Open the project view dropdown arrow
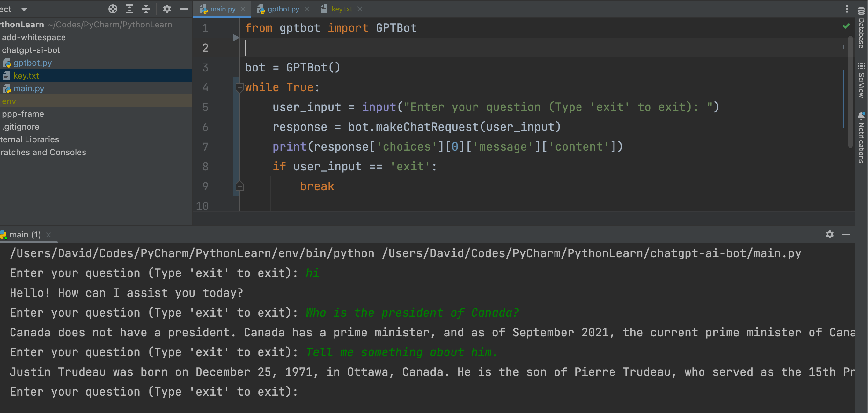The height and width of the screenshot is (413, 868). coord(24,10)
